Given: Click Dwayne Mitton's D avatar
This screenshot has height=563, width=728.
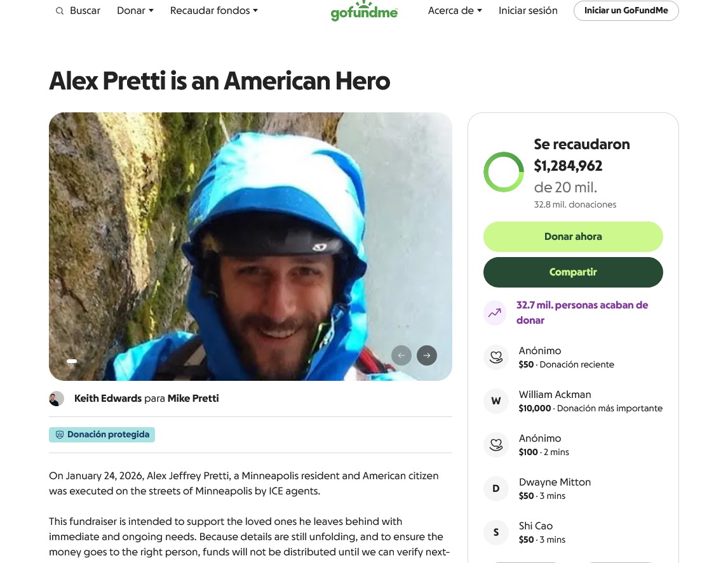Looking at the screenshot, I should pos(496,489).
